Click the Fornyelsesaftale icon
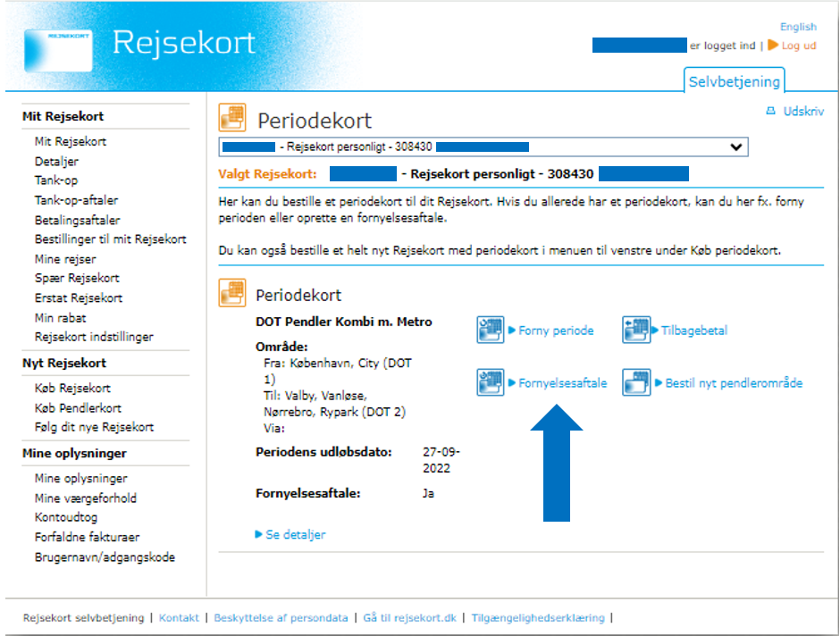The image size is (840, 636). tap(491, 383)
